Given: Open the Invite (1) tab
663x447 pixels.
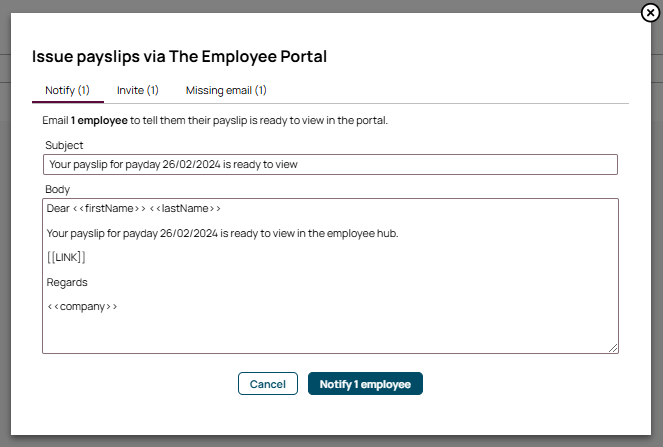Looking at the screenshot, I should pyautogui.click(x=137, y=90).
